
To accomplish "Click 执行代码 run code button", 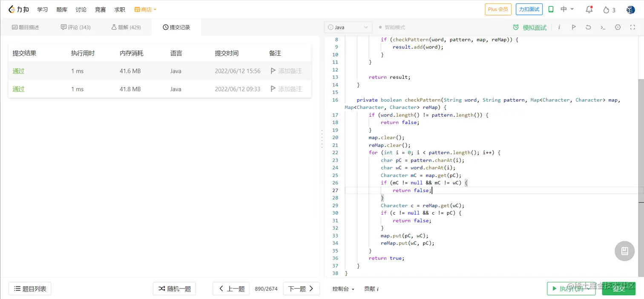I will (x=571, y=289).
